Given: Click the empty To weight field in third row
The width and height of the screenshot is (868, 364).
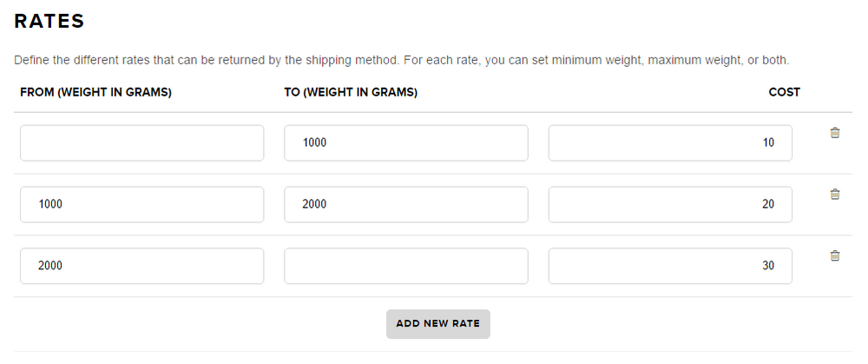Looking at the screenshot, I should click(405, 266).
